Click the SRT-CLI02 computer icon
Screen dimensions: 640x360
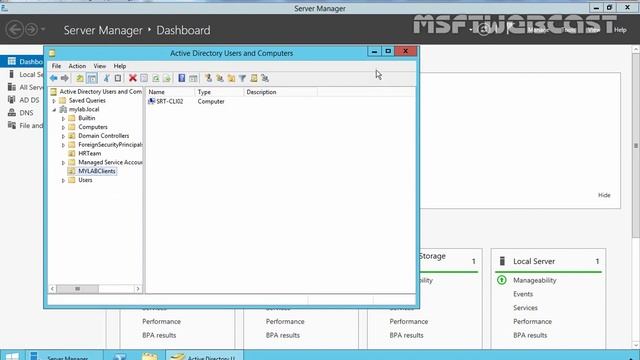point(151,101)
